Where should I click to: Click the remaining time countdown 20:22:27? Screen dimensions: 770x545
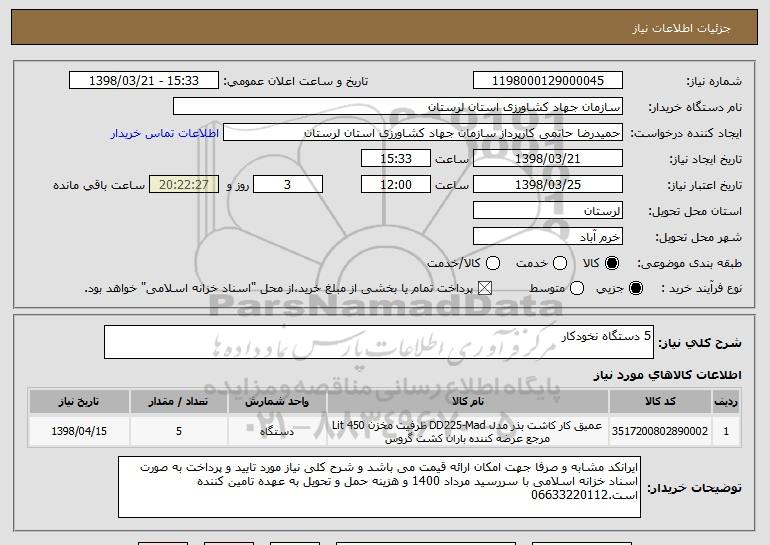[x=184, y=185]
